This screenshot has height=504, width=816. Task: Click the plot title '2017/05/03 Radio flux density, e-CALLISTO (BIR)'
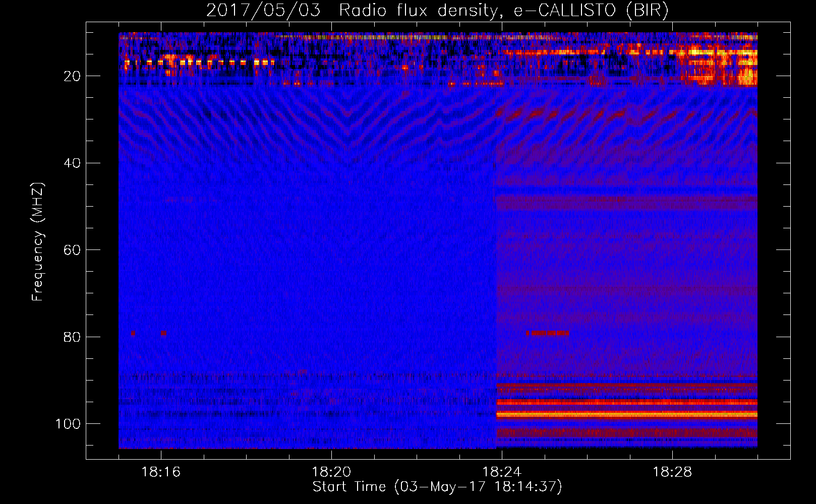click(437, 11)
